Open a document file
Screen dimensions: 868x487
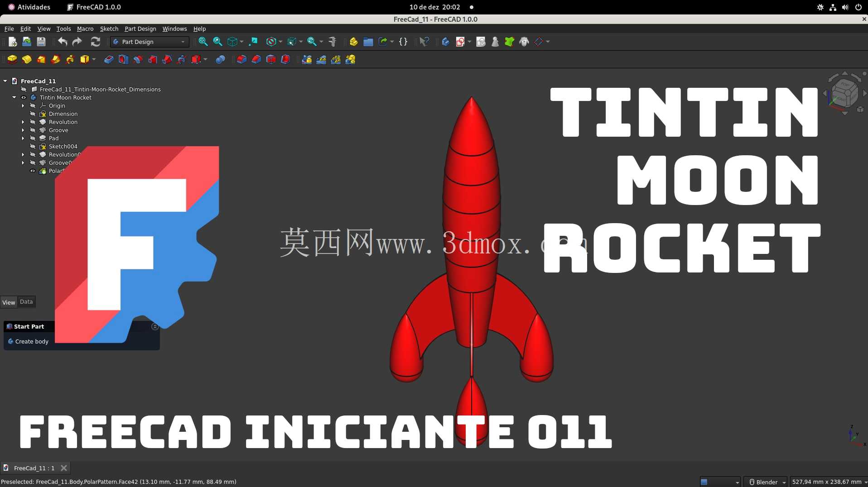click(27, 42)
